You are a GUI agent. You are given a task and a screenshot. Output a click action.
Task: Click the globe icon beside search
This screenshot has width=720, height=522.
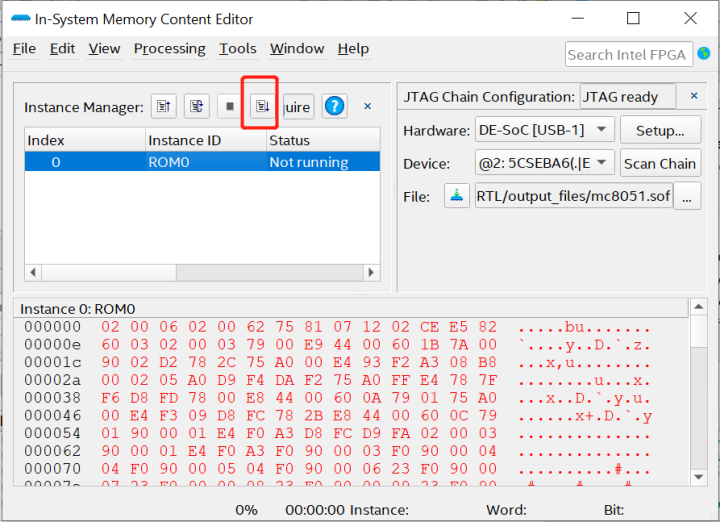pos(703,54)
